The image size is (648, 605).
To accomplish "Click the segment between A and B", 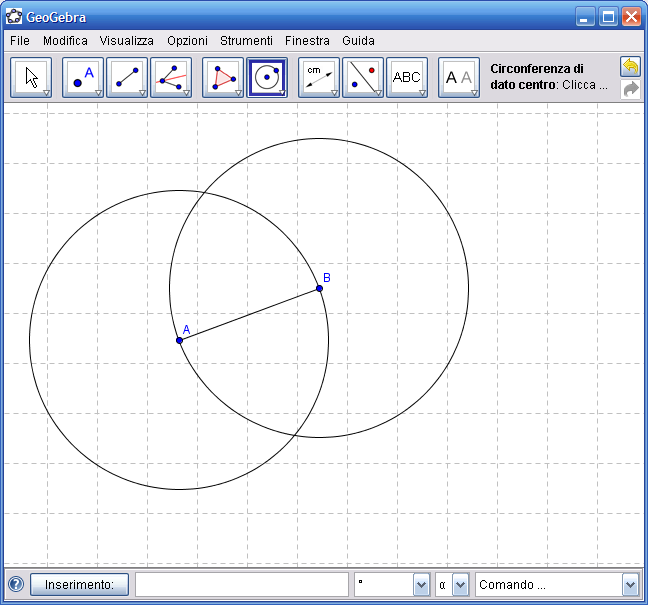I will point(249,314).
